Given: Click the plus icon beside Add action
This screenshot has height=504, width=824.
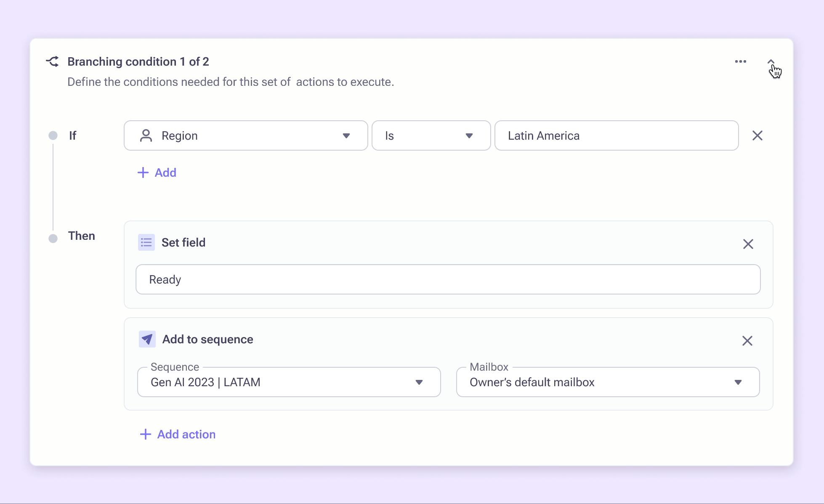Looking at the screenshot, I should point(145,434).
